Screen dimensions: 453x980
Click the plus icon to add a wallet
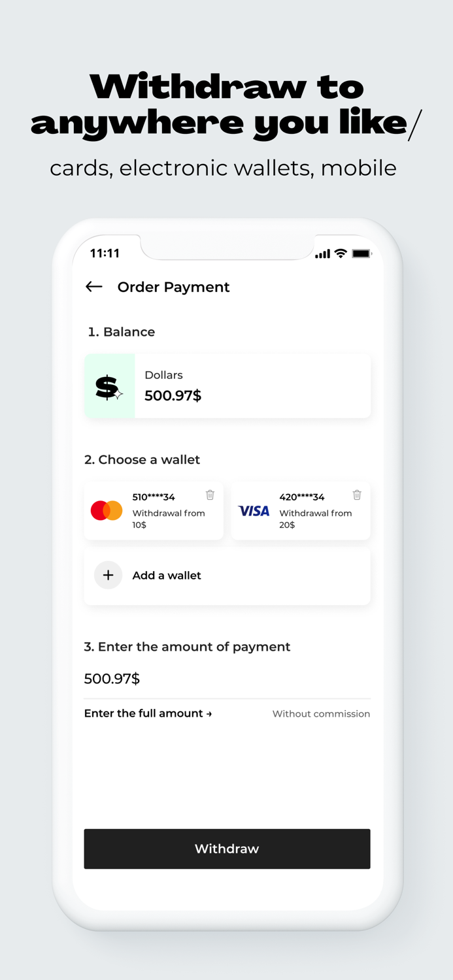[108, 575]
